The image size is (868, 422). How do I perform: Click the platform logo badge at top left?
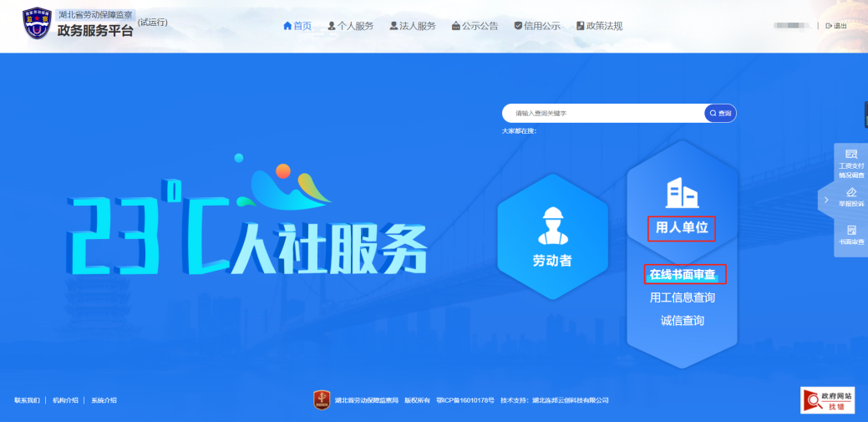click(37, 27)
